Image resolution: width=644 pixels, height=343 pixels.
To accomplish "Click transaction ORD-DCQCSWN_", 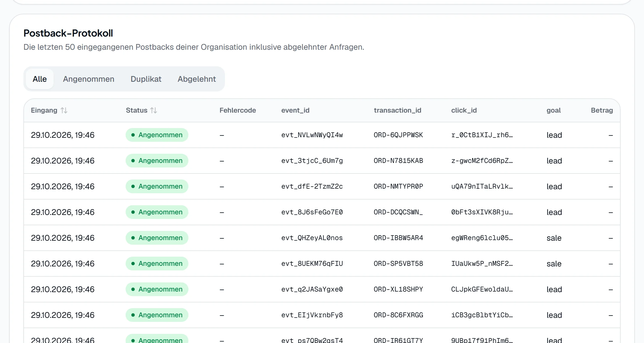I will [x=398, y=212].
